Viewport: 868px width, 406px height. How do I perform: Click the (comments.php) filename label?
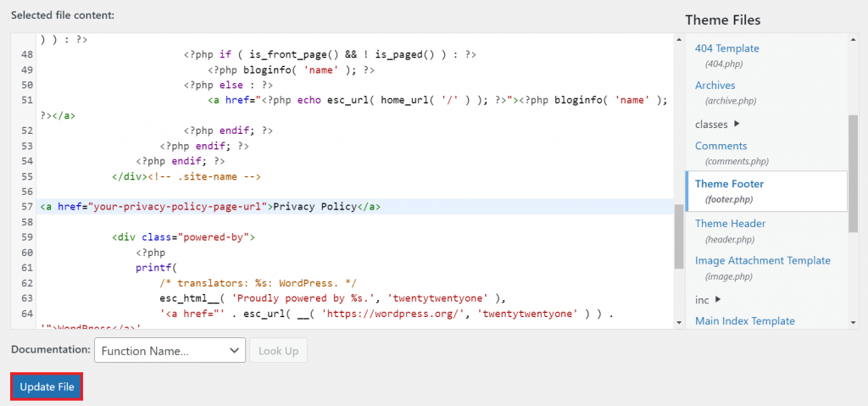pos(737,161)
